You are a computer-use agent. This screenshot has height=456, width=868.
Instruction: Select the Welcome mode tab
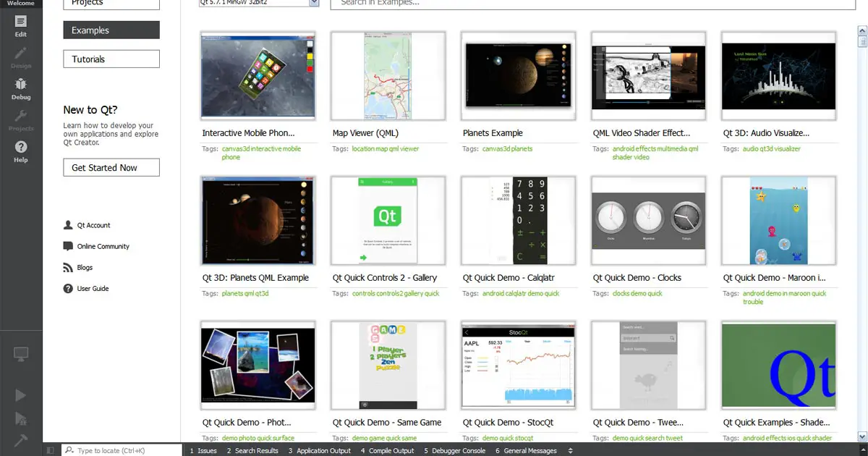(21, 3)
